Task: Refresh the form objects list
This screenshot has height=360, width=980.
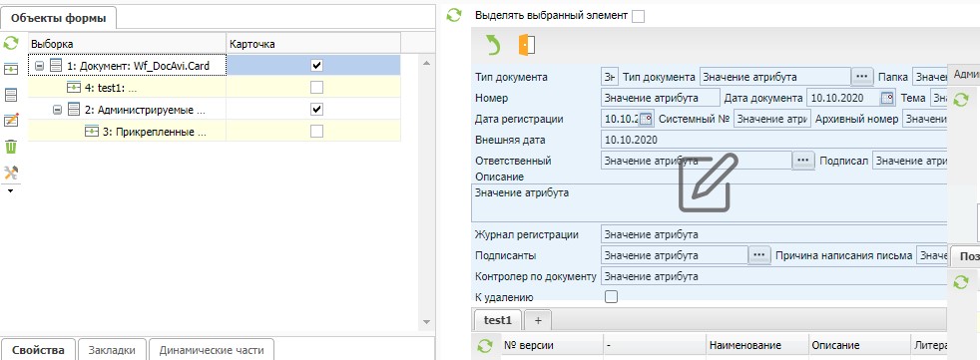Action: point(11,43)
